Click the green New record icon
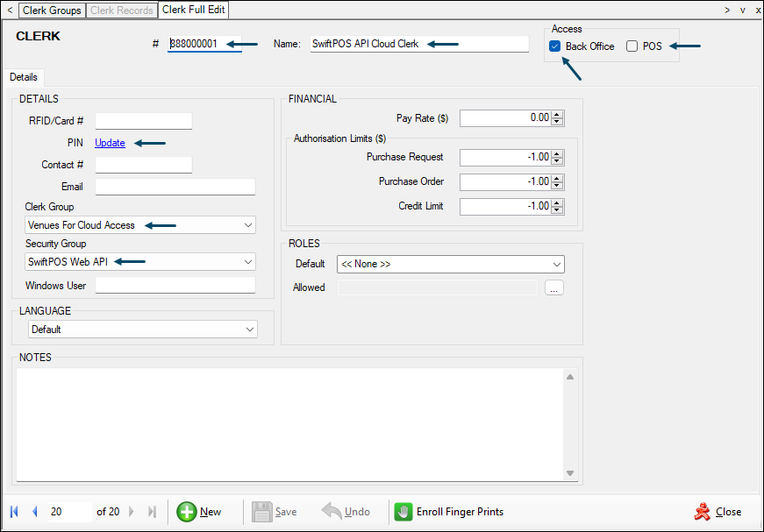Screen dimensions: 764x532 [187, 512]
